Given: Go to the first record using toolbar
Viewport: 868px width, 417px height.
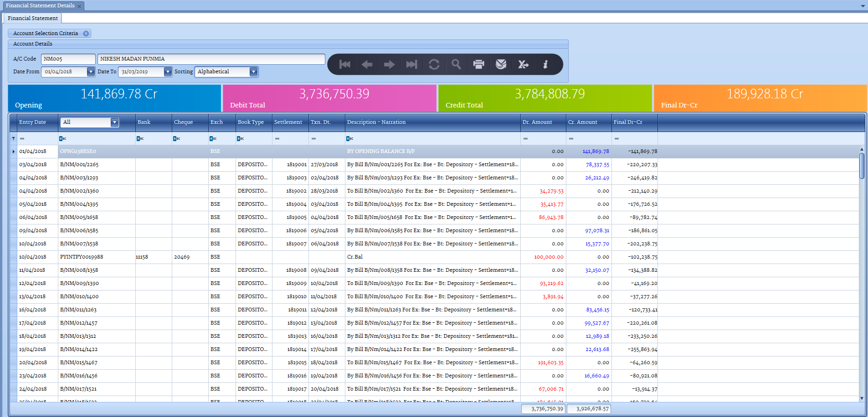Looking at the screenshot, I should pyautogui.click(x=345, y=65).
